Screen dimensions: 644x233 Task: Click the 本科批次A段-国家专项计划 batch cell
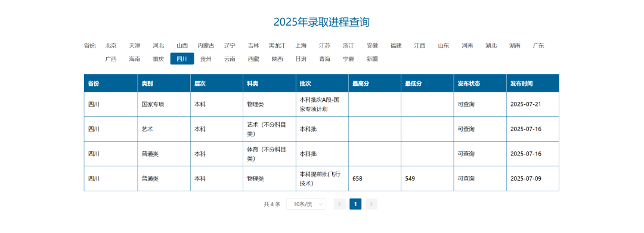(x=322, y=104)
